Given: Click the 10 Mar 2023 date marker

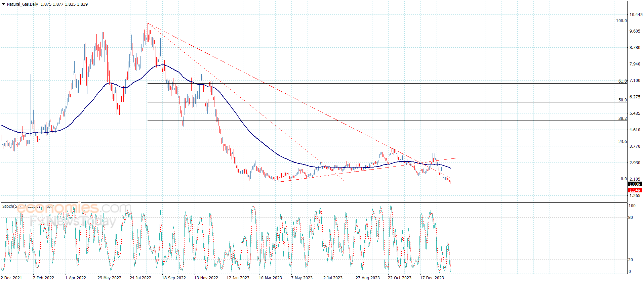Looking at the screenshot, I should click(270, 278).
